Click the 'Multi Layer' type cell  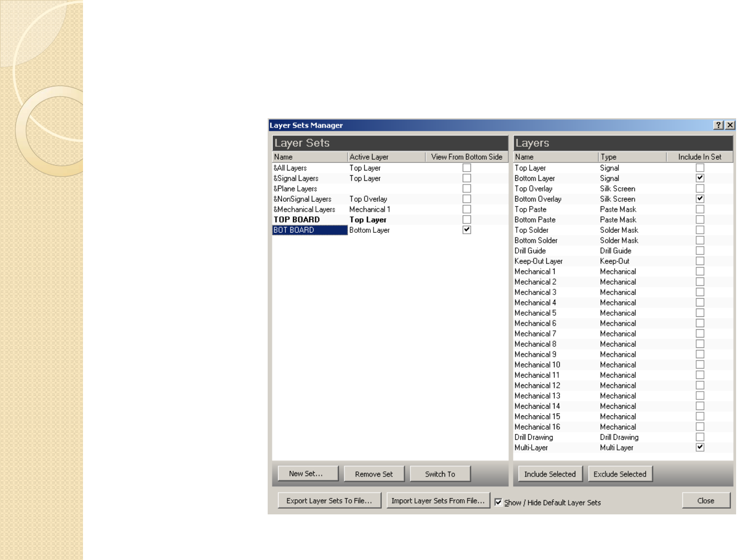pos(617,447)
